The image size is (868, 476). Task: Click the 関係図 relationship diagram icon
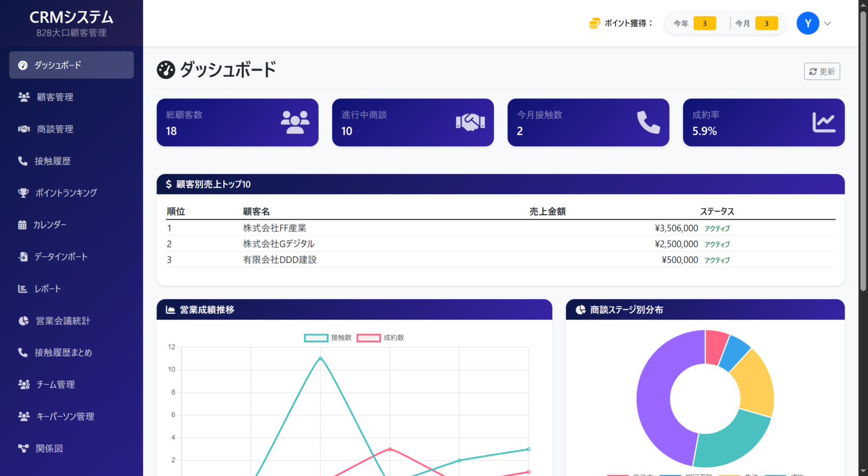(23, 448)
